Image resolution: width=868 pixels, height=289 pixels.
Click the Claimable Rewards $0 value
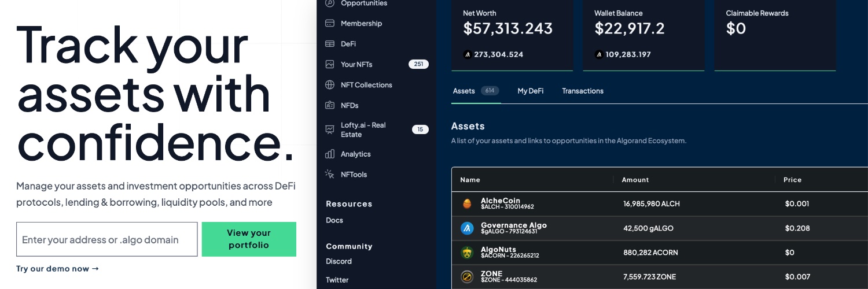(736, 28)
